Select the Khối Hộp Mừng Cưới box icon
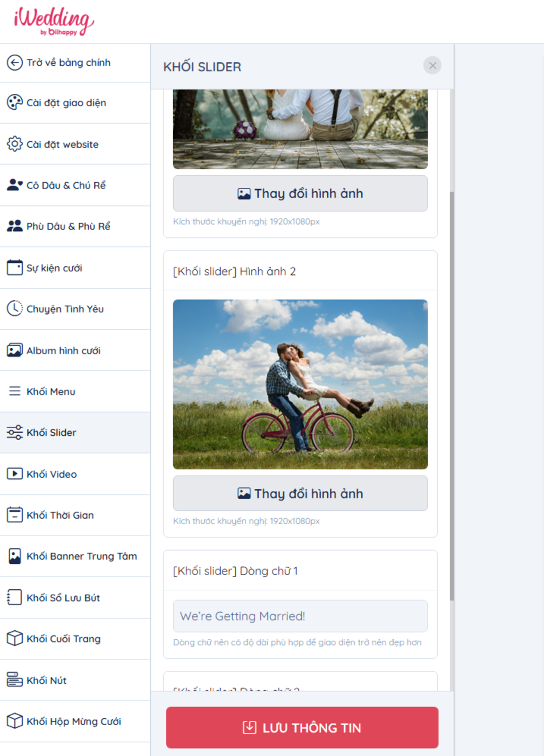This screenshot has width=544, height=756. (x=14, y=721)
